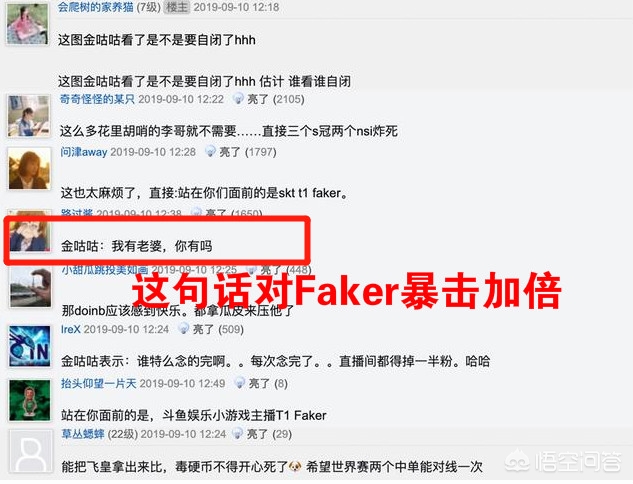Click the blue IN logo avatar thumbnail

coord(30,346)
